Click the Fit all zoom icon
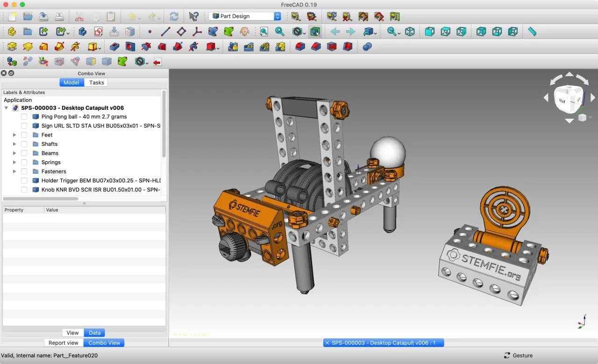Image resolution: width=598 pixels, height=364 pixels. coord(264,32)
